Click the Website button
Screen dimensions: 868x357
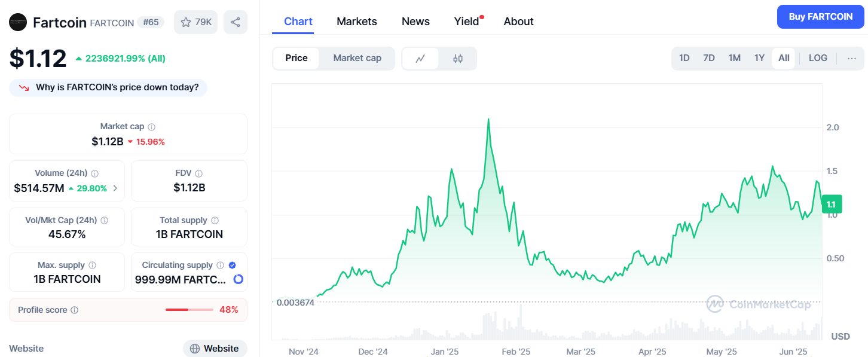pyautogui.click(x=215, y=349)
